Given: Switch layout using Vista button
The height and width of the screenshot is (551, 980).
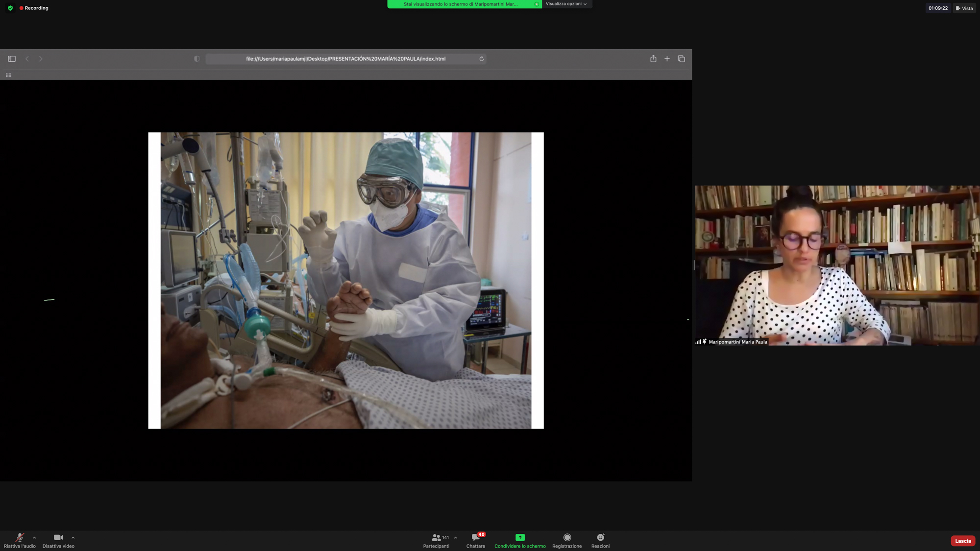Looking at the screenshot, I should point(964,8).
